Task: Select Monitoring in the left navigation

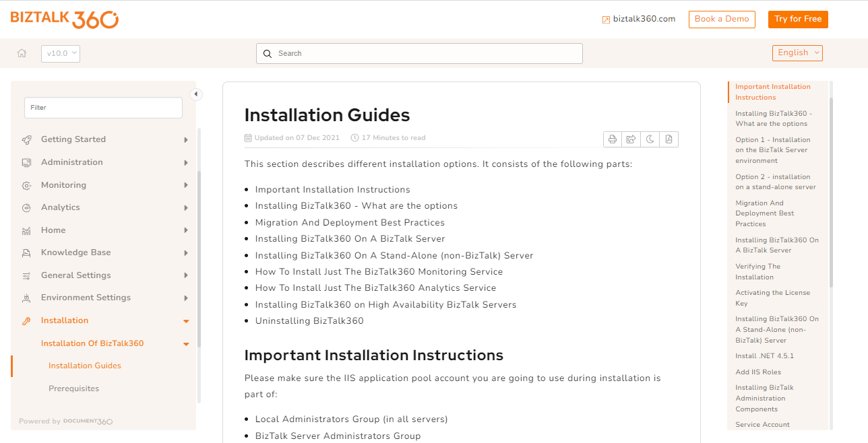Action: (63, 185)
